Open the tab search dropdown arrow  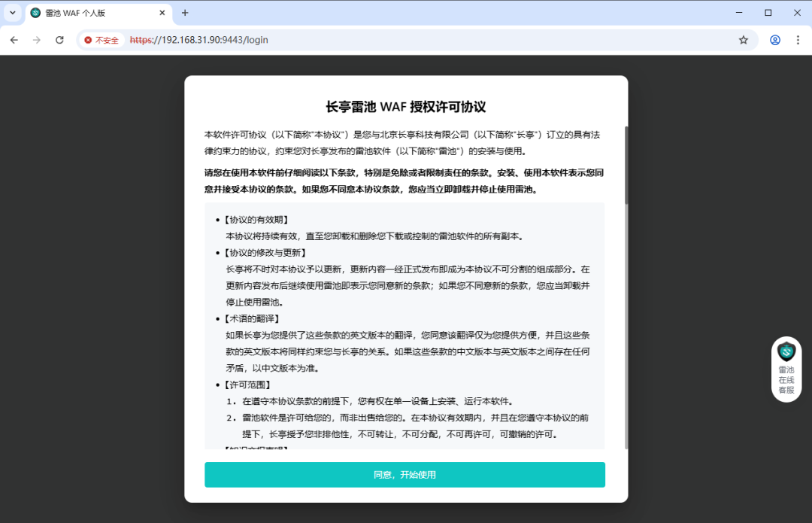[x=13, y=13]
